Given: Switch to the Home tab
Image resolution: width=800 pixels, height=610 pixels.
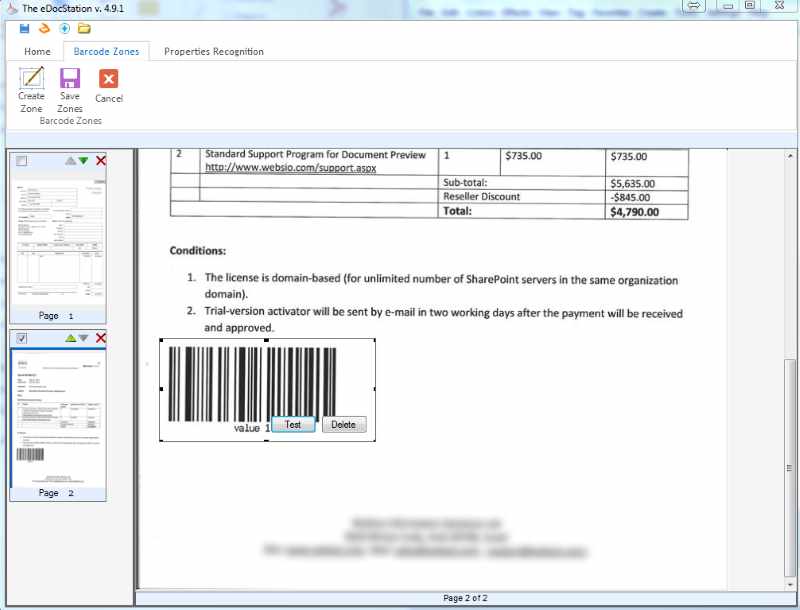Looking at the screenshot, I should (37, 52).
